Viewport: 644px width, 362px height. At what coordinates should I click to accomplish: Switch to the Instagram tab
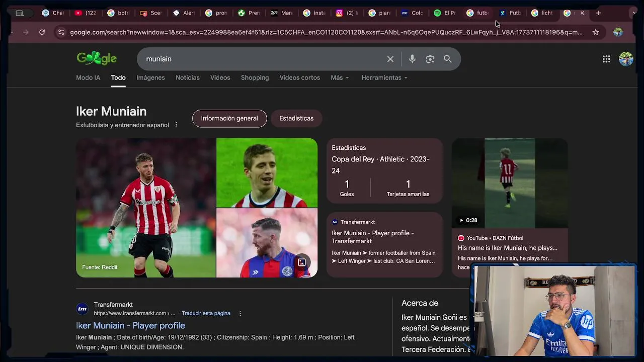(347, 13)
